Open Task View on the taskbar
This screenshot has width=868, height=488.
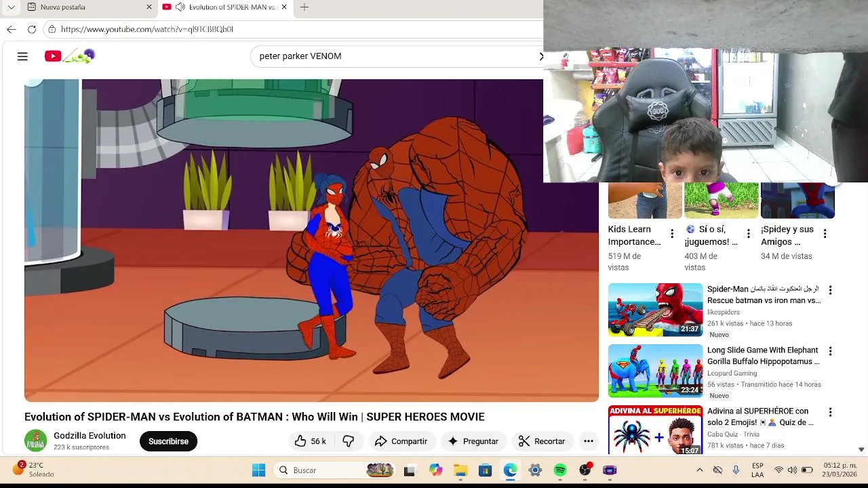pyautogui.click(x=409, y=470)
